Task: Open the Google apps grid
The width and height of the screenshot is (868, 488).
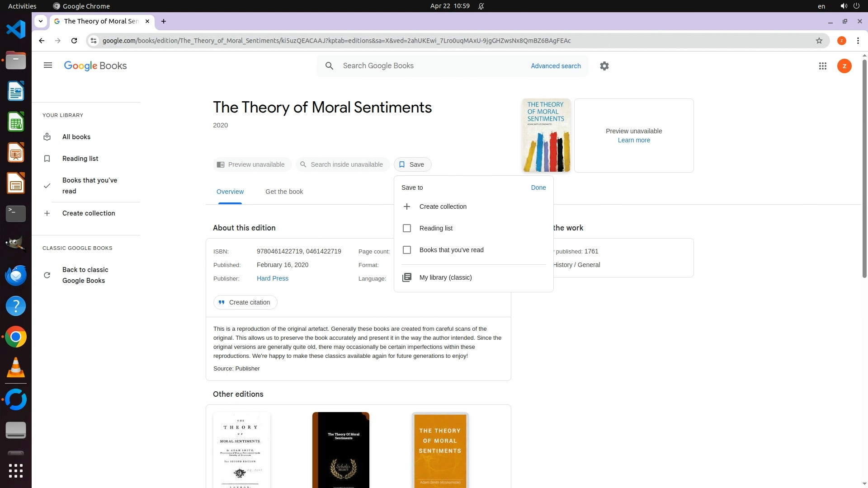Action: coord(823,66)
